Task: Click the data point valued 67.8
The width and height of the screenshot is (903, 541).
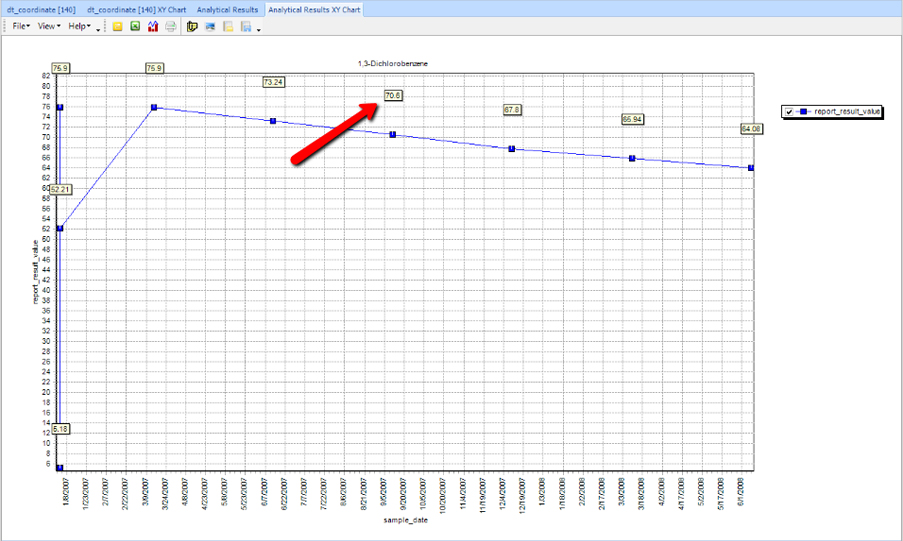Action: [512, 149]
